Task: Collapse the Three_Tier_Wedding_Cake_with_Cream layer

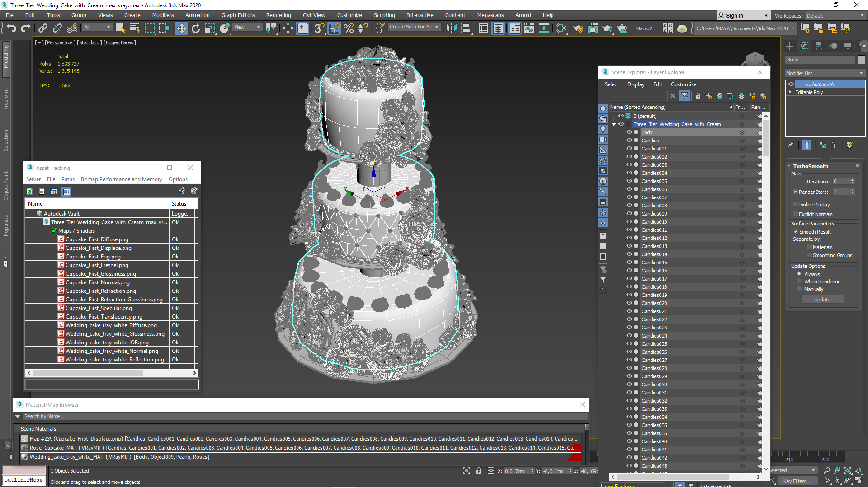Action: (613, 124)
